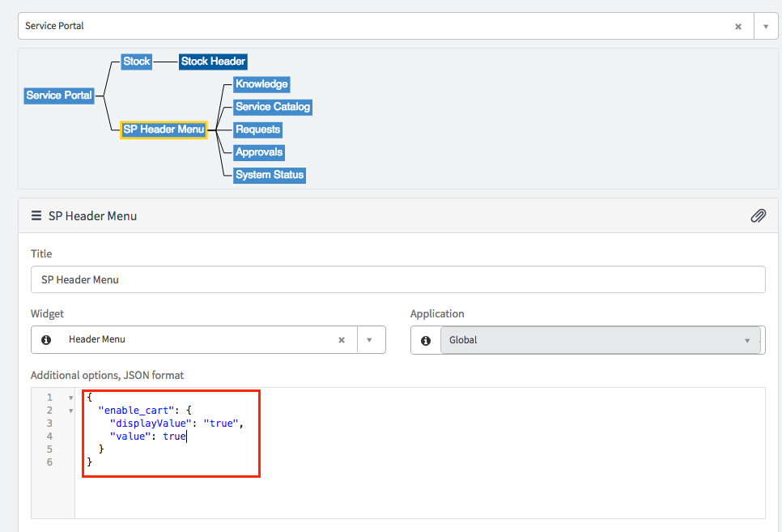
Task: Collapse the enable_cart fold arrow on line 2
Action: click(70, 411)
